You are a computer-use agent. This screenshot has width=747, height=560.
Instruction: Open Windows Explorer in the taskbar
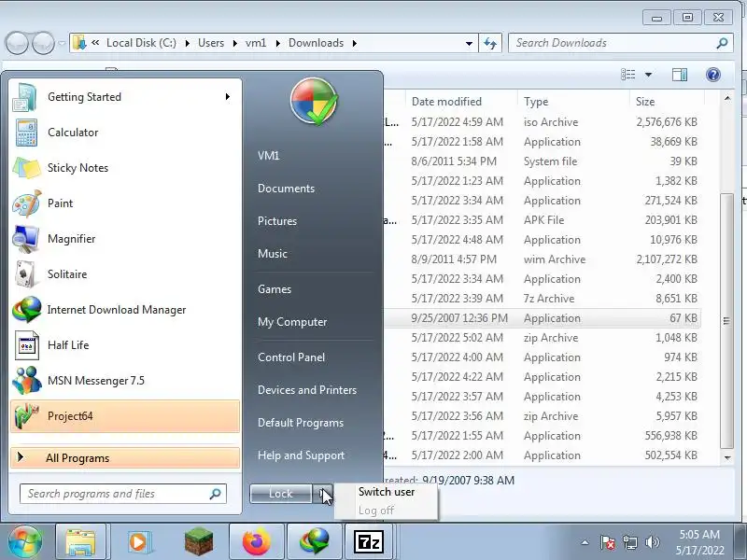80,542
